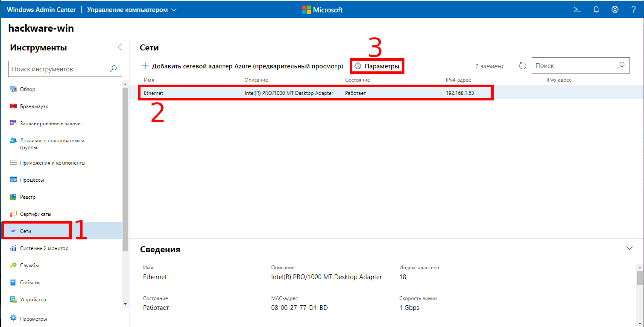Open settings gear in top header
This screenshot has height=327, width=644.
(x=615, y=9)
